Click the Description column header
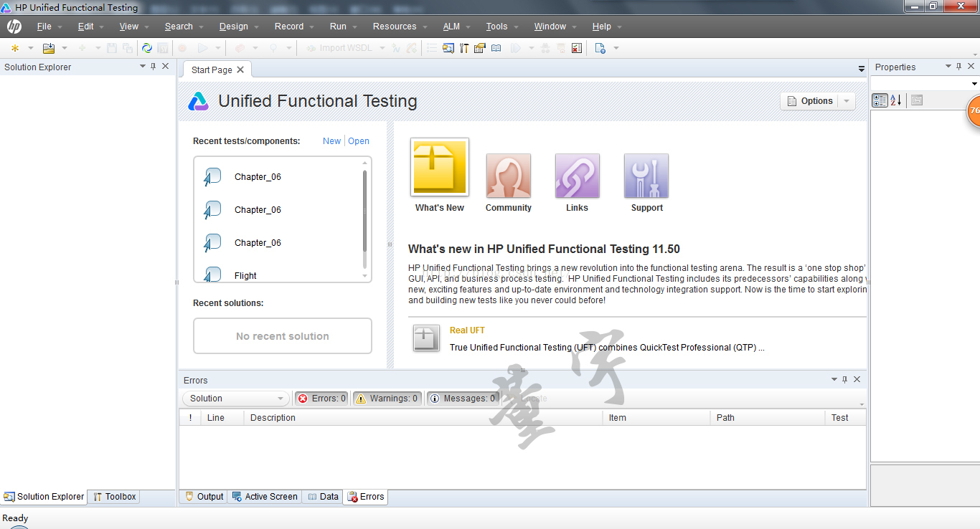Image resolution: width=980 pixels, height=529 pixels. 423,418
